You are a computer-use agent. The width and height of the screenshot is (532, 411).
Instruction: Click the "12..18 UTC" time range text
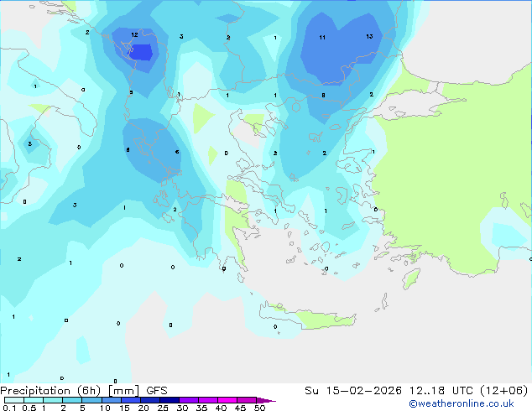[x=441, y=391]
